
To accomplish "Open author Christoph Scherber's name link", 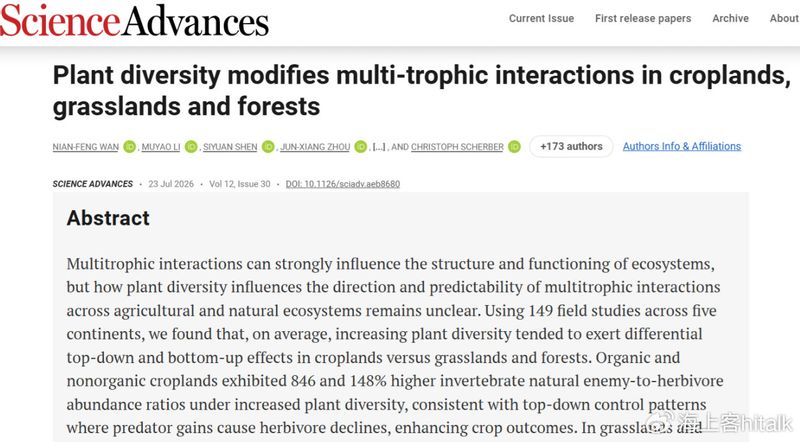I will pyautogui.click(x=457, y=147).
